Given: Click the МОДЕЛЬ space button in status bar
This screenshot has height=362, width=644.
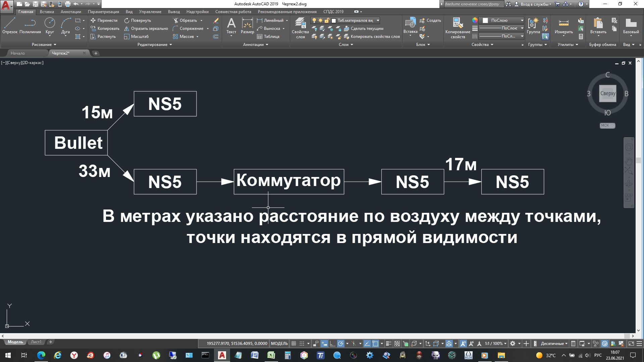Looking at the screenshot, I should coord(279,344).
